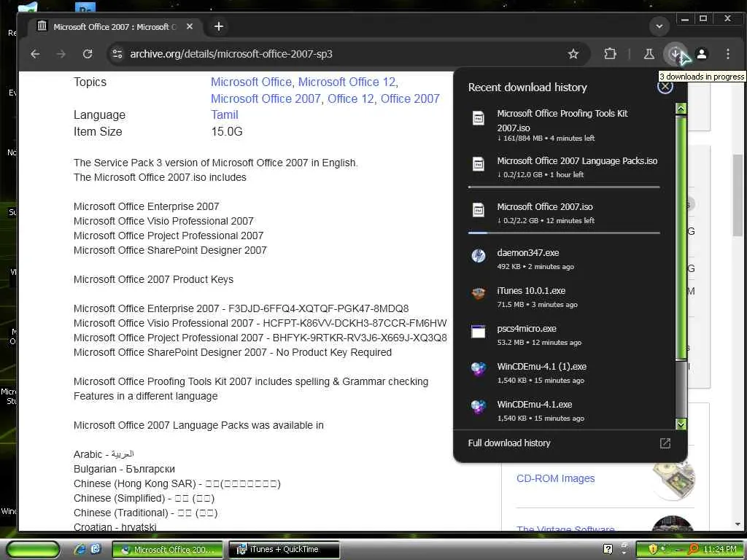Open Chrome three-dot menu
This screenshot has height=560, width=747.
tap(728, 54)
